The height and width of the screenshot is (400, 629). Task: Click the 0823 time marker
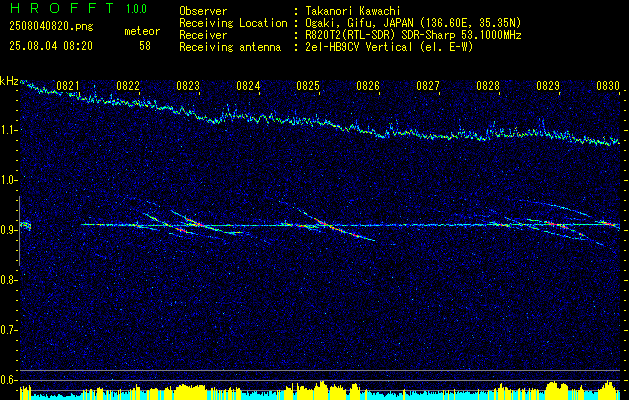188,85
